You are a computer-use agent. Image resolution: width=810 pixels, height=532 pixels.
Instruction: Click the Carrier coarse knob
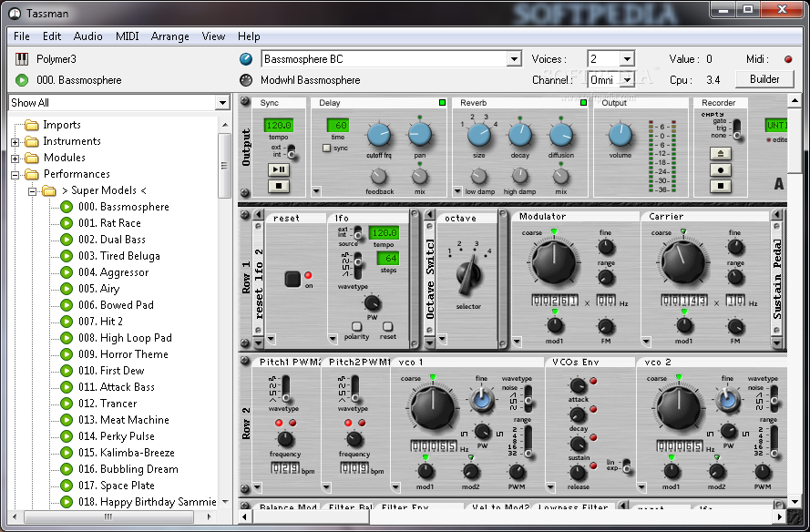683,263
